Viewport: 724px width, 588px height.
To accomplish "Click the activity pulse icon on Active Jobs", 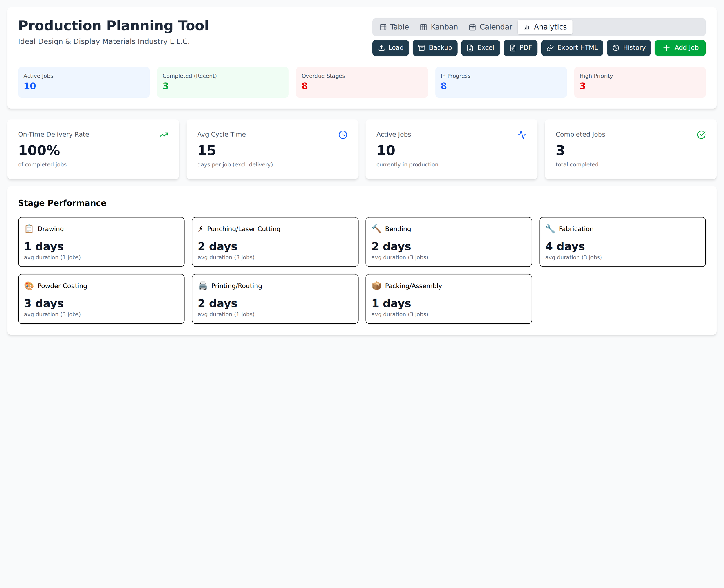I will pos(522,135).
